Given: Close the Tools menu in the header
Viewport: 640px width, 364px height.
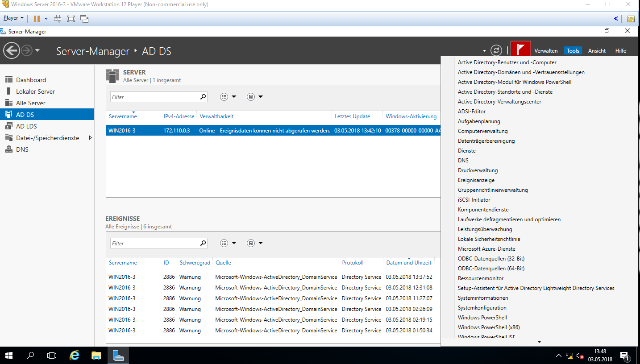Looking at the screenshot, I should coord(573,51).
